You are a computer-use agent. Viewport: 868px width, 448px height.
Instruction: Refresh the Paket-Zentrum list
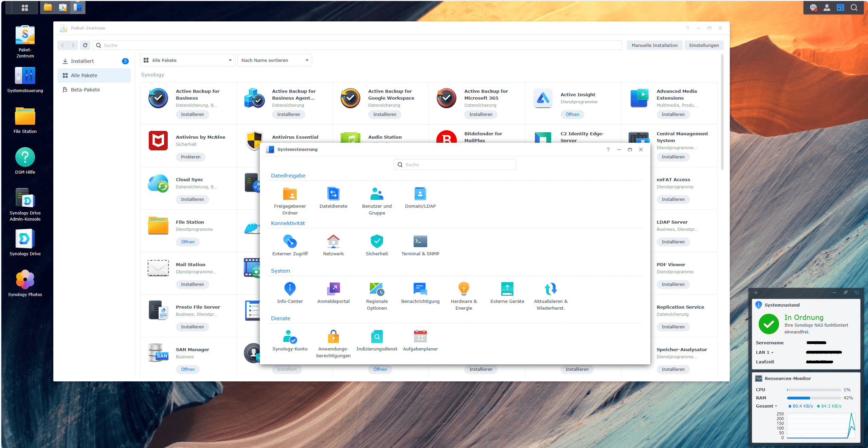pos(85,45)
